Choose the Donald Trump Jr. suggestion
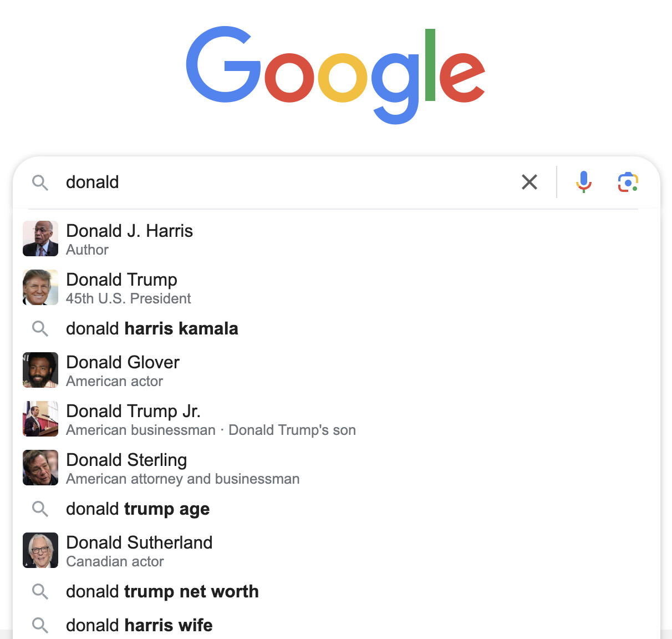 (x=336, y=419)
